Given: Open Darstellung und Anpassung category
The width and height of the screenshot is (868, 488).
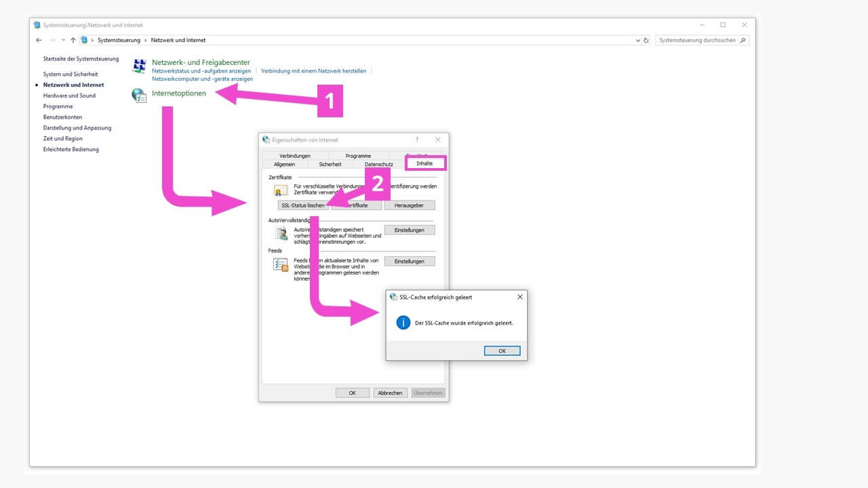Looking at the screenshot, I should point(77,127).
